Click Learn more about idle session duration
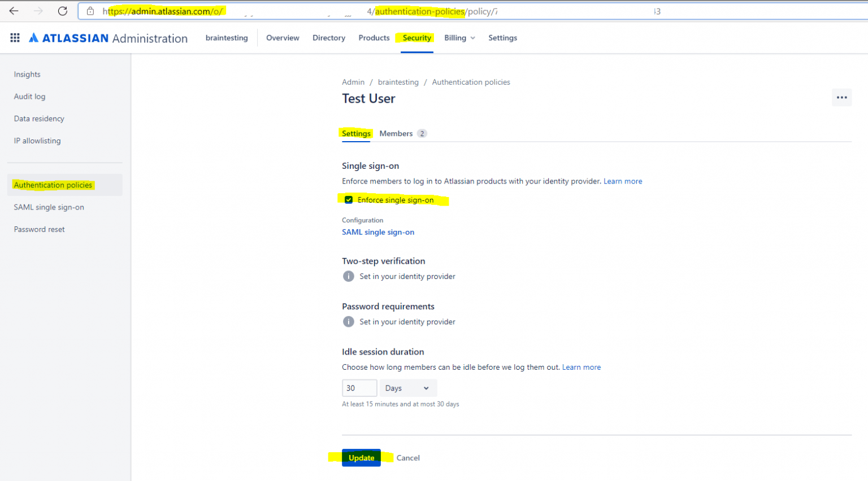This screenshot has height=481, width=868. point(581,367)
